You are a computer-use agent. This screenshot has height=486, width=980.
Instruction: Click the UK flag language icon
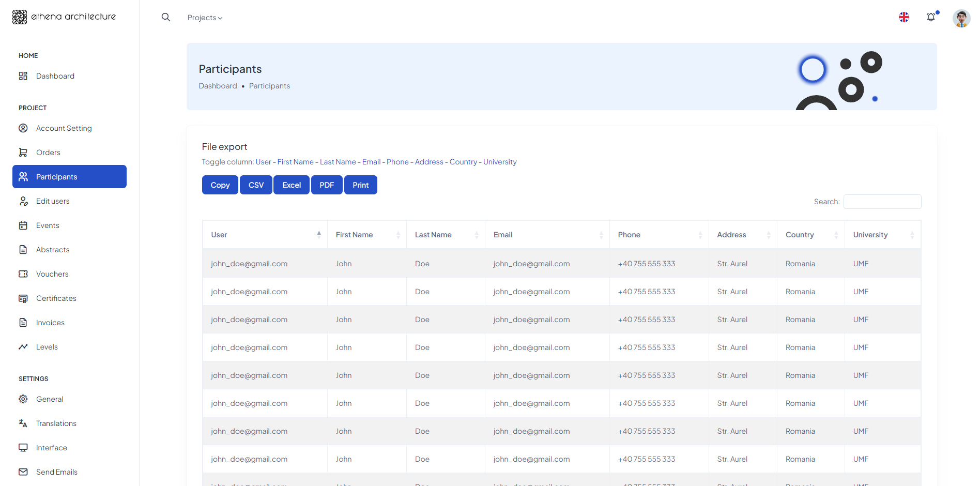904,17
